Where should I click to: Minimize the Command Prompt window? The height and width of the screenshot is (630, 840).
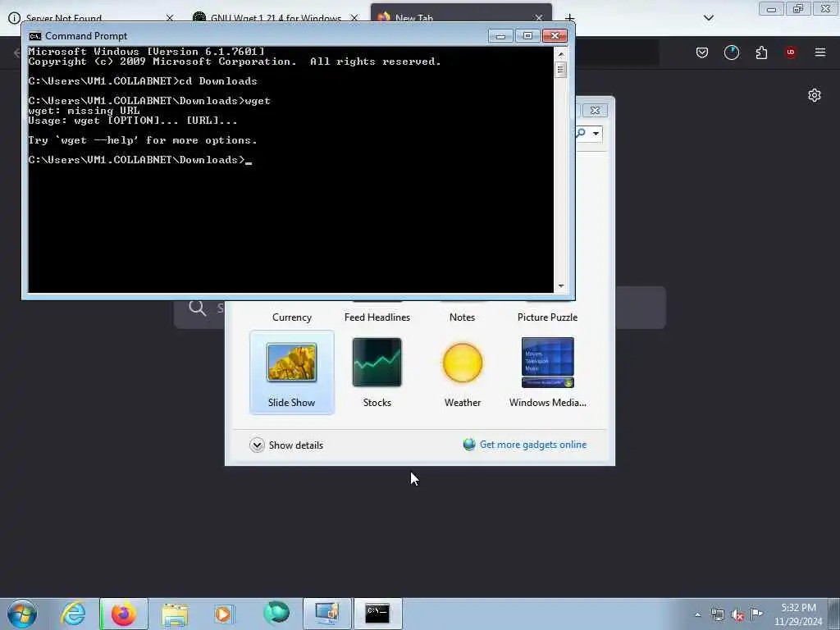(500, 36)
